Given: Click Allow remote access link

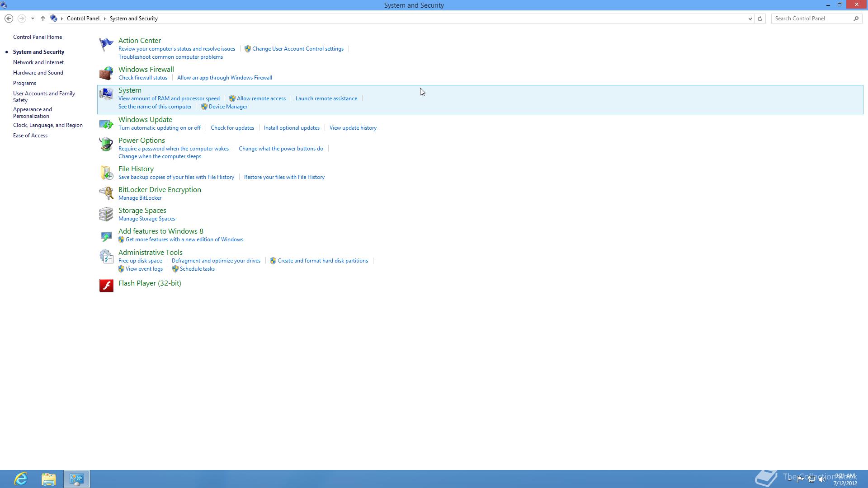Looking at the screenshot, I should (261, 99).
